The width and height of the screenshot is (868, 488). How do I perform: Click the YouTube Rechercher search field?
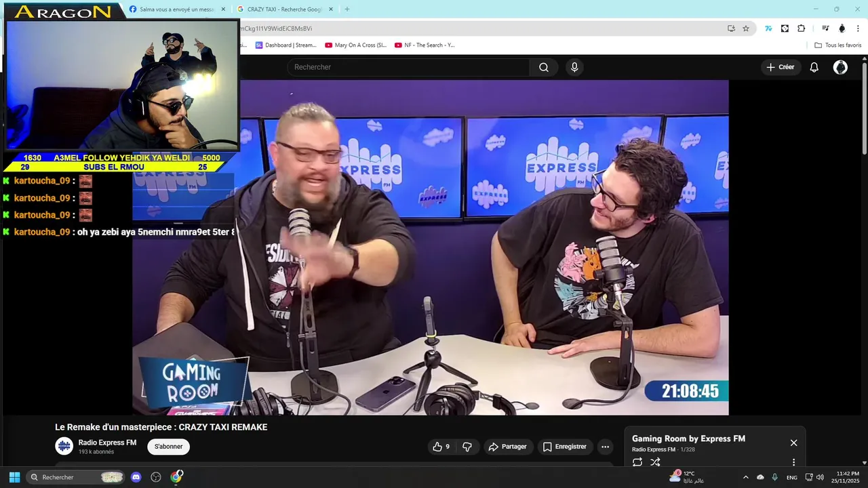pos(408,67)
